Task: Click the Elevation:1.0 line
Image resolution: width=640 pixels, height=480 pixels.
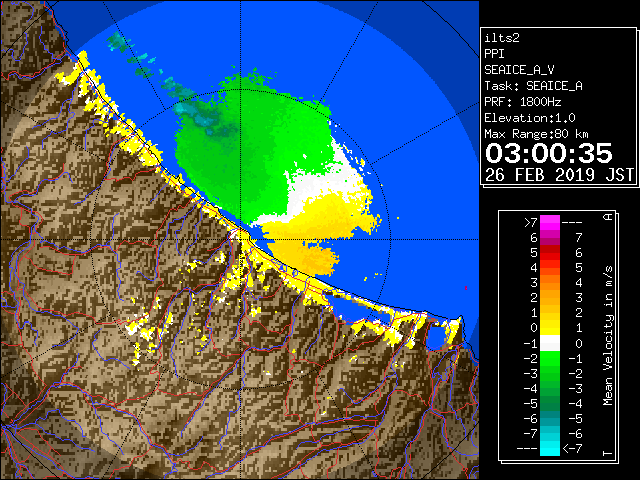Action: point(530,118)
